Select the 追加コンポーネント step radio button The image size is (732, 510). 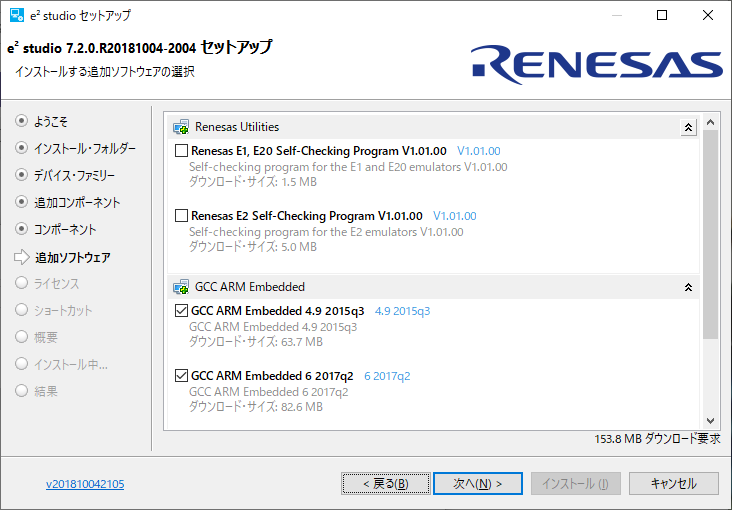coord(21,202)
